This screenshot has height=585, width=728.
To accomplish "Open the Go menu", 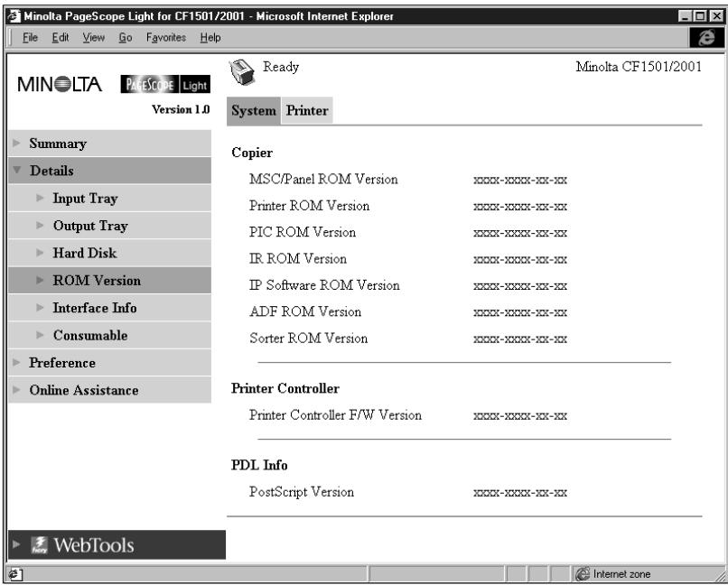I will 126,38.
